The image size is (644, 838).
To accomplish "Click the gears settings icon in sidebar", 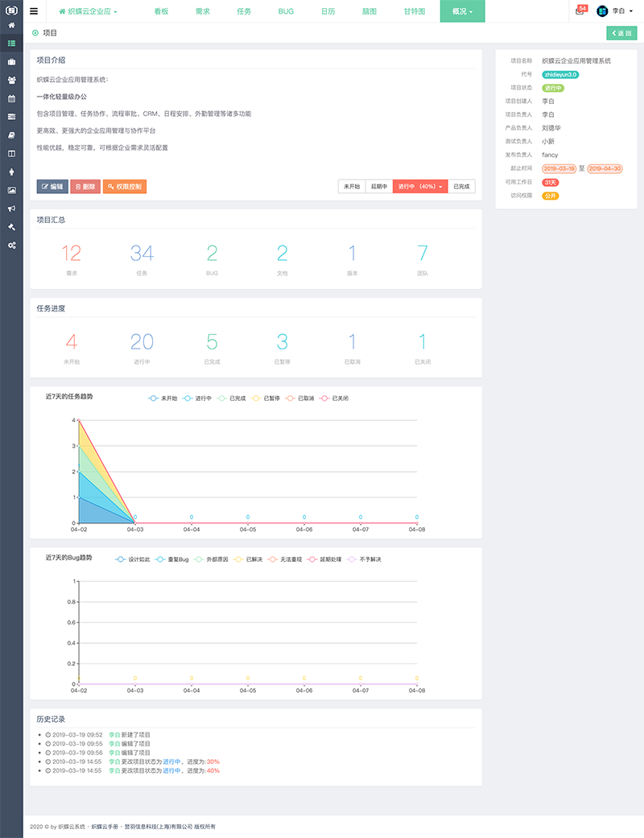I will pos(11,245).
